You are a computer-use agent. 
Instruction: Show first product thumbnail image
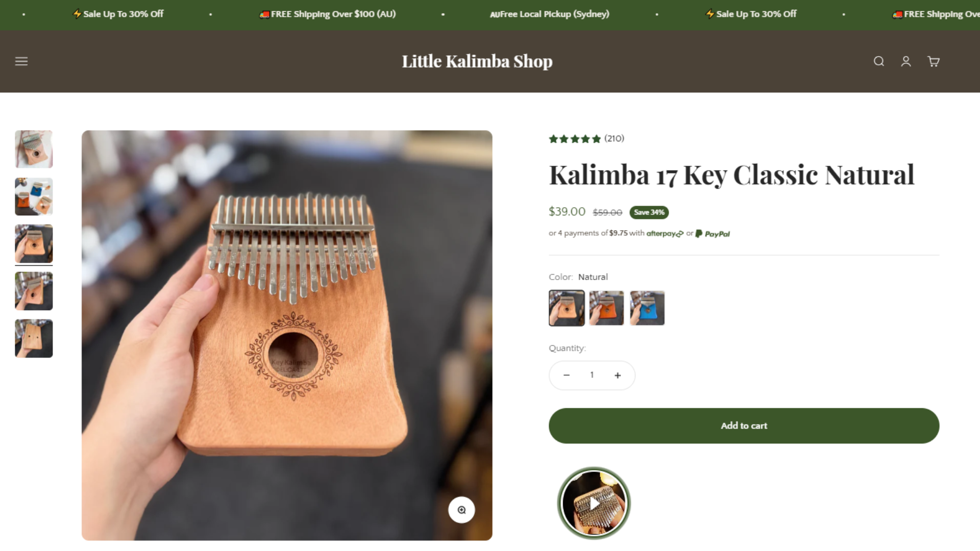tap(34, 149)
